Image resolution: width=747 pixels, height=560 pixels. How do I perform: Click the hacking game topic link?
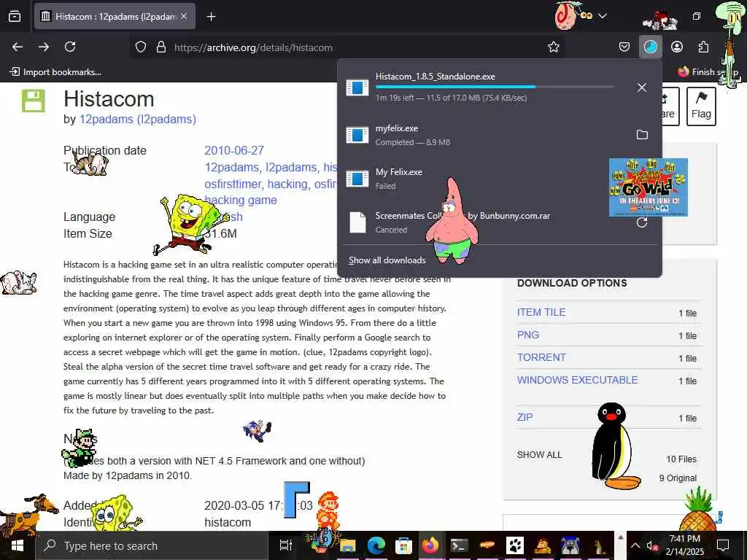[x=241, y=201]
